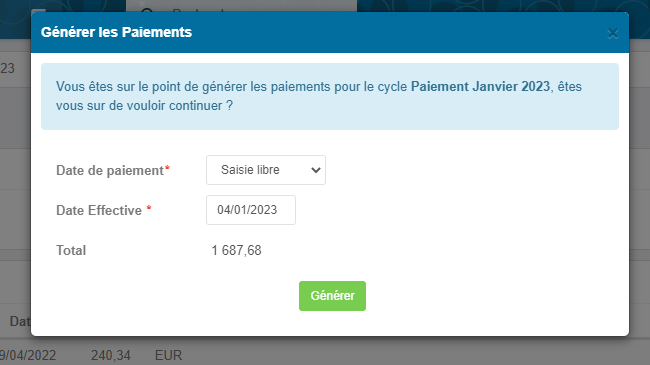Click the Date Effective label

(99, 210)
